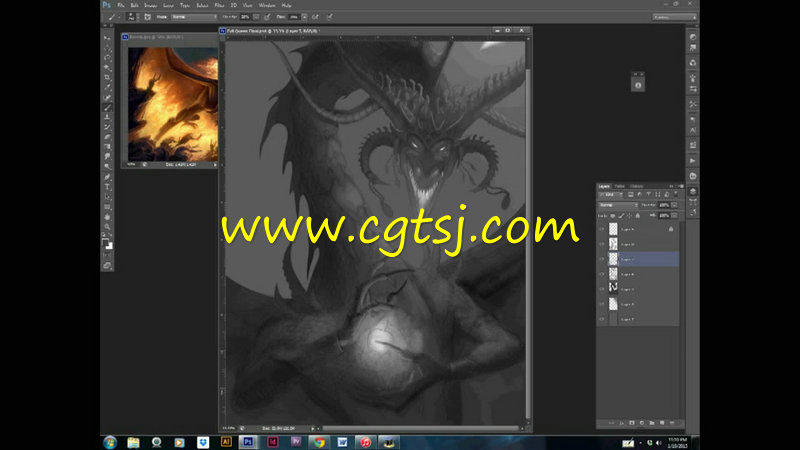Select the History Brush tool
The width and height of the screenshot is (800, 450).
[x=107, y=127]
